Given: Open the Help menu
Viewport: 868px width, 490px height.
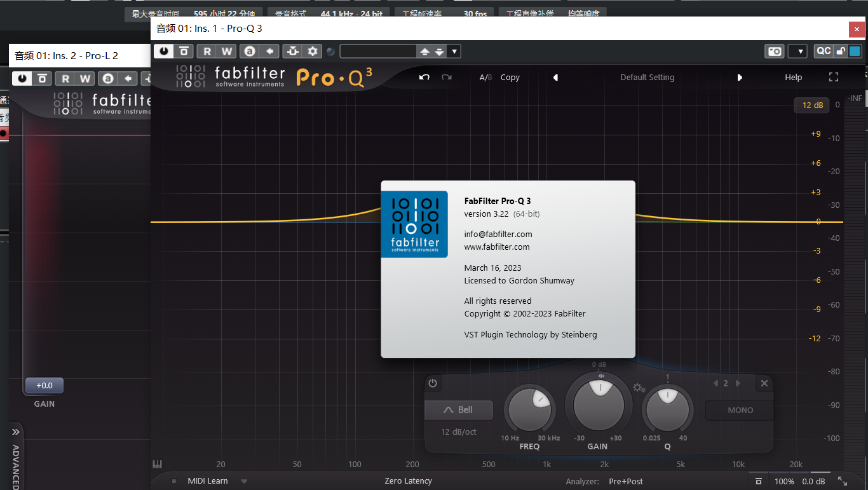Looking at the screenshot, I should [793, 78].
